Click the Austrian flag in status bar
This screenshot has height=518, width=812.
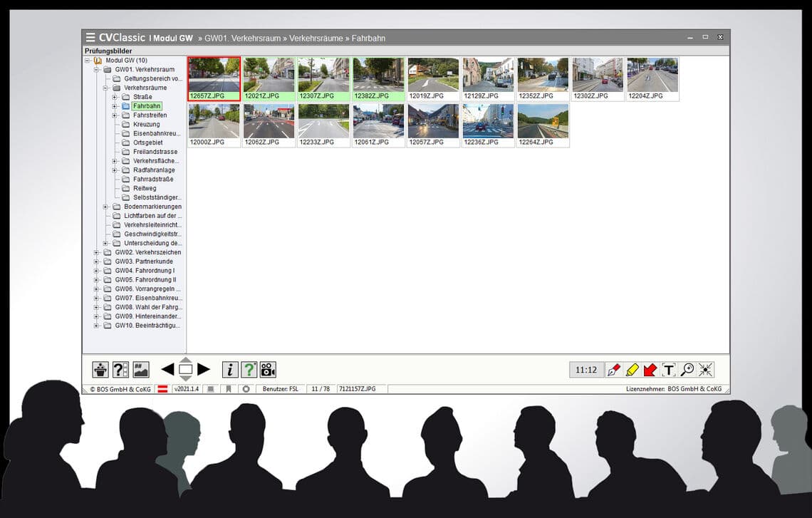162,389
